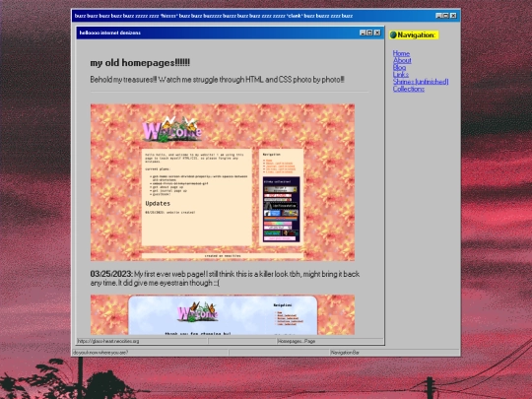Close the 'helloooo internet denizens' window

coord(377,33)
